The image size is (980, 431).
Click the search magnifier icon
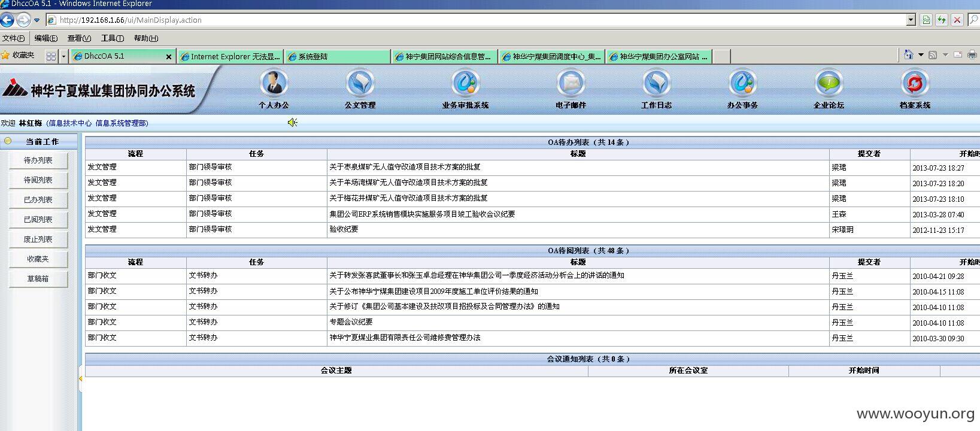974,20
